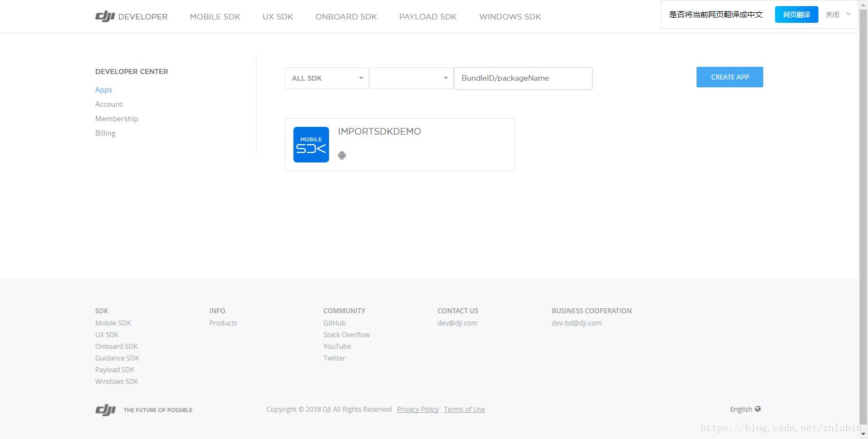Select Membership in Developer Center sidebar
Viewport: 868px width, 439px height.
coord(117,119)
